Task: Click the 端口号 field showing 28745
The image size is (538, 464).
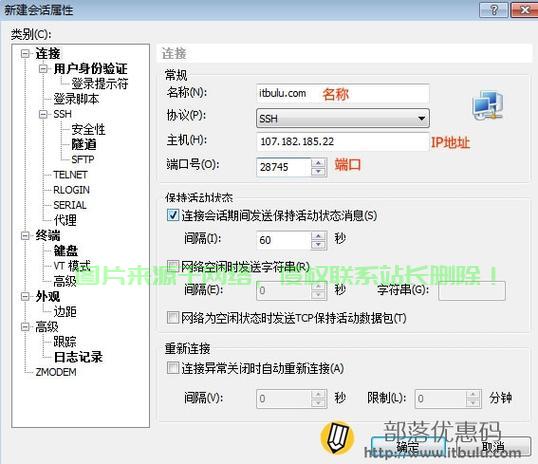Action: [x=283, y=167]
